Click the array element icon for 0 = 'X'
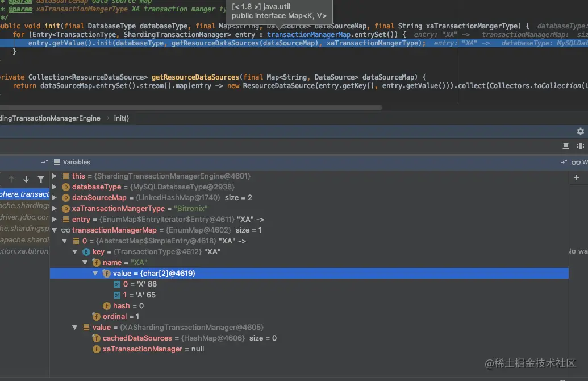Viewport: 588px width, 381px height. [117, 284]
